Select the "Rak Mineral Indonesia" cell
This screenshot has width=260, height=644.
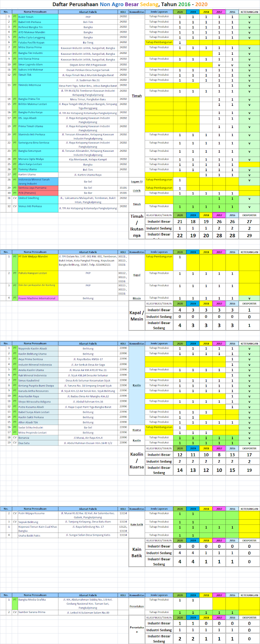point(38,375)
